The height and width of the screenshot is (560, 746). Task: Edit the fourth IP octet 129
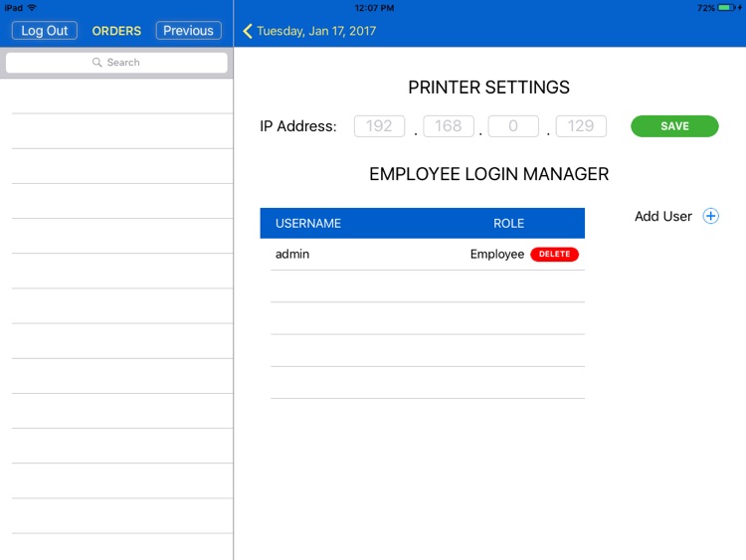pos(581,126)
